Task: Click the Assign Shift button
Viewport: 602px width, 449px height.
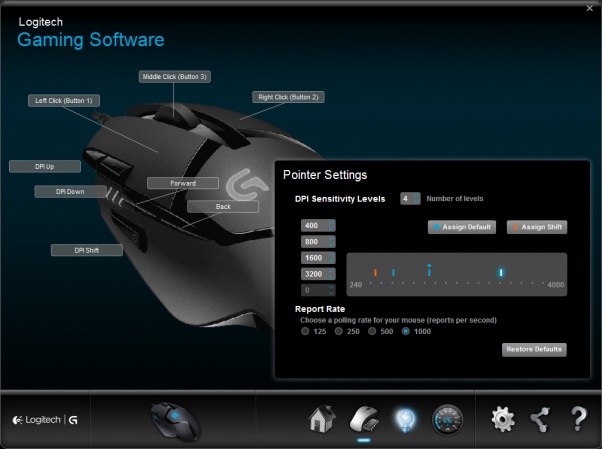Action: click(x=536, y=227)
